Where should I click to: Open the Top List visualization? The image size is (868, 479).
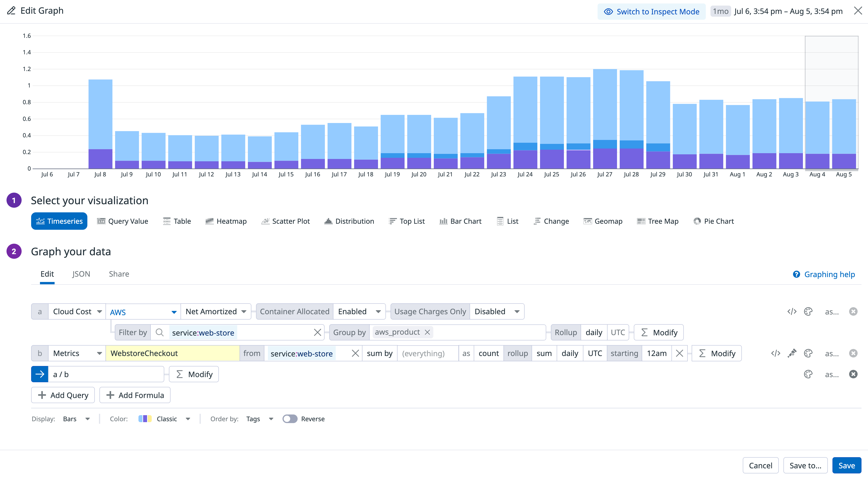[x=407, y=221]
